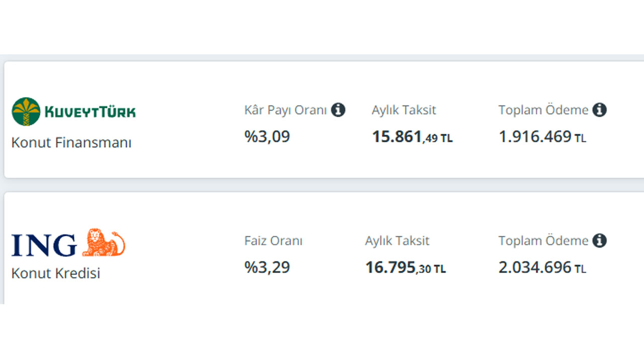This screenshot has width=644, height=362.
Task: Click the 15.861,49 TL monthly installment
Action: click(x=413, y=137)
